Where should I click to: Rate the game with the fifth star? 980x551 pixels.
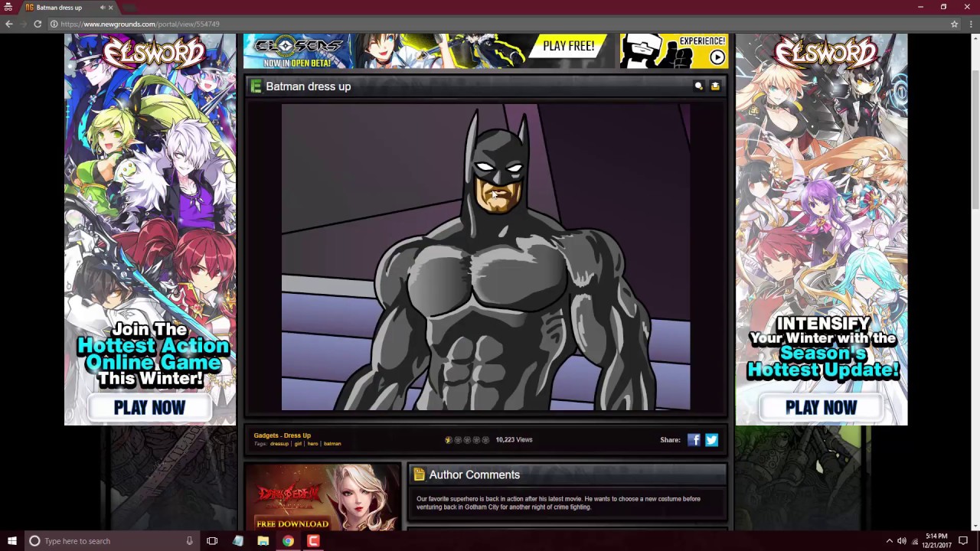485,440
